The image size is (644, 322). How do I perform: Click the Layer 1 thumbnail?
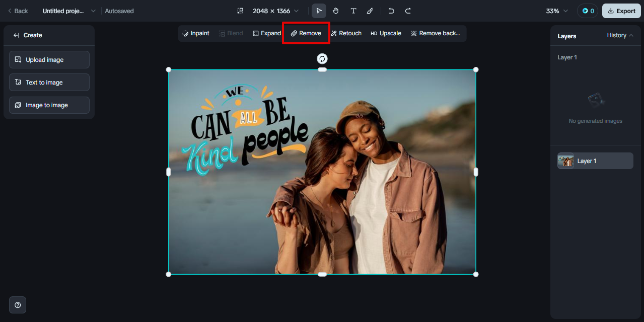click(x=566, y=161)
